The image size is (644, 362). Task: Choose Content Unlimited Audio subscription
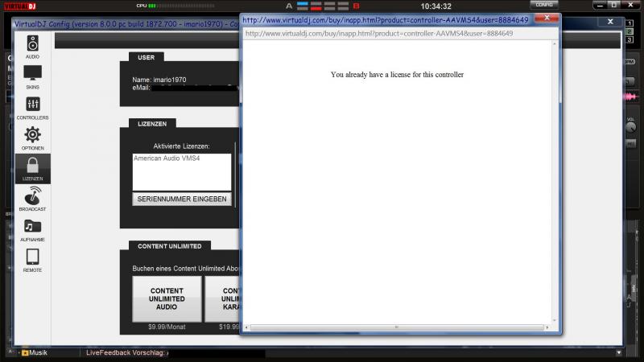tap(167, 298)
